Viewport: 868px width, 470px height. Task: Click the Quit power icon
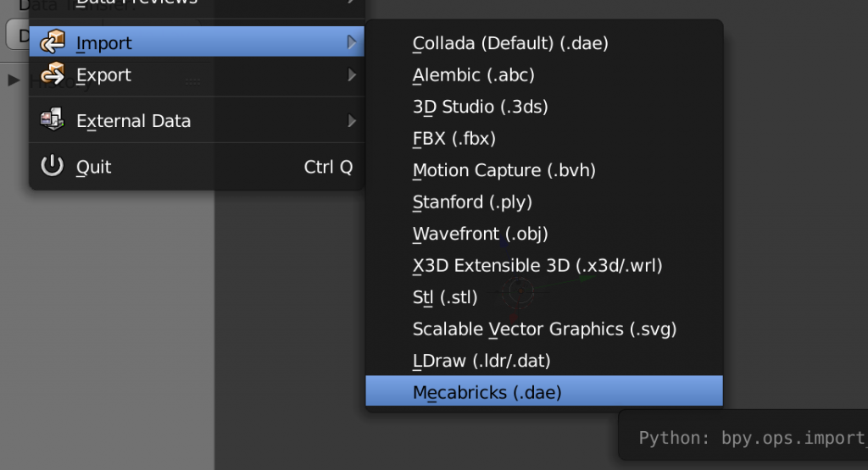pos(53,166)
